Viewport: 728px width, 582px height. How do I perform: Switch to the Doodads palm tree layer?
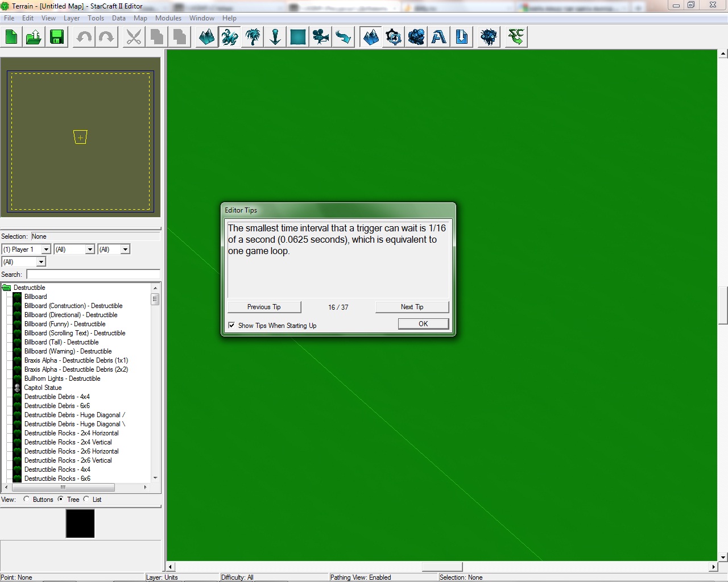coord(253,38)
